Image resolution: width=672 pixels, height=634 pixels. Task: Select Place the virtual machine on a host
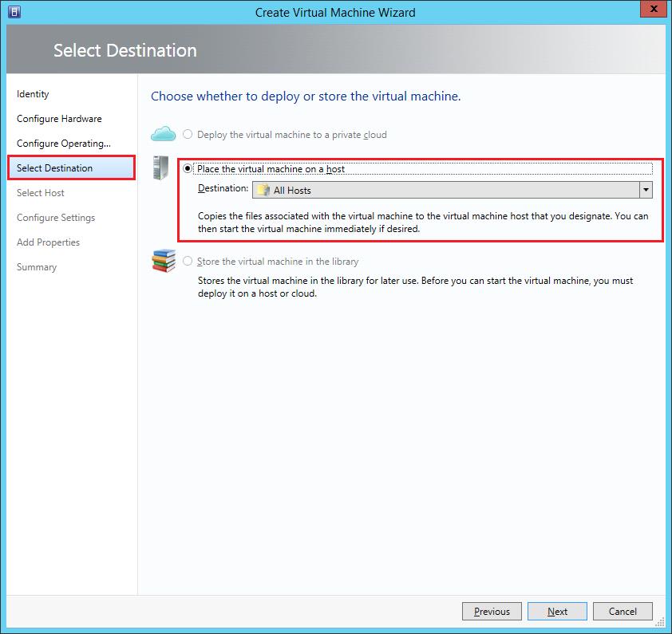[x=188, y=169]
